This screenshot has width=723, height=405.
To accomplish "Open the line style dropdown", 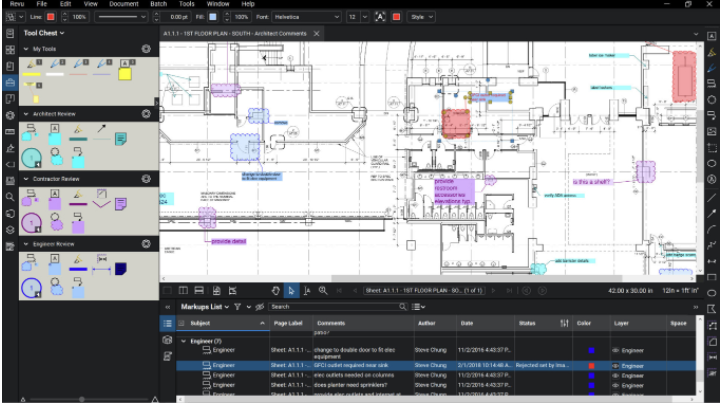I will coord(121,17).
